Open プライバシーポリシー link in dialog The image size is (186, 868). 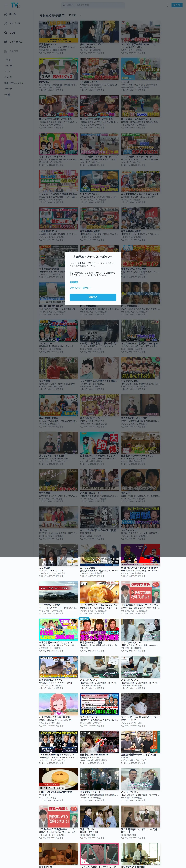(x=80, y=288)
